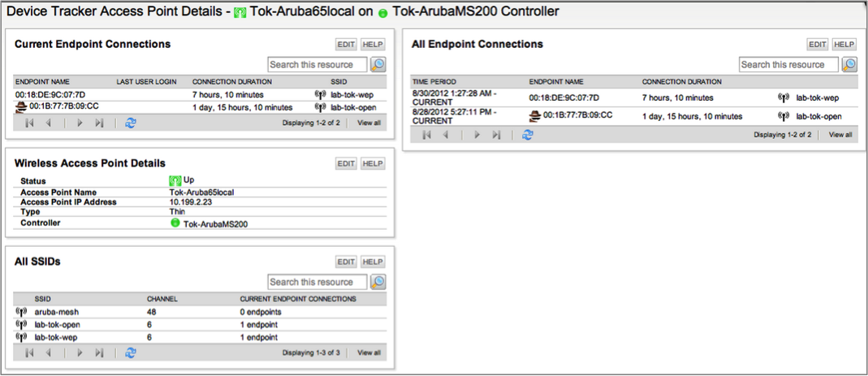Go to next page in All SSIDs

[80, 352]
